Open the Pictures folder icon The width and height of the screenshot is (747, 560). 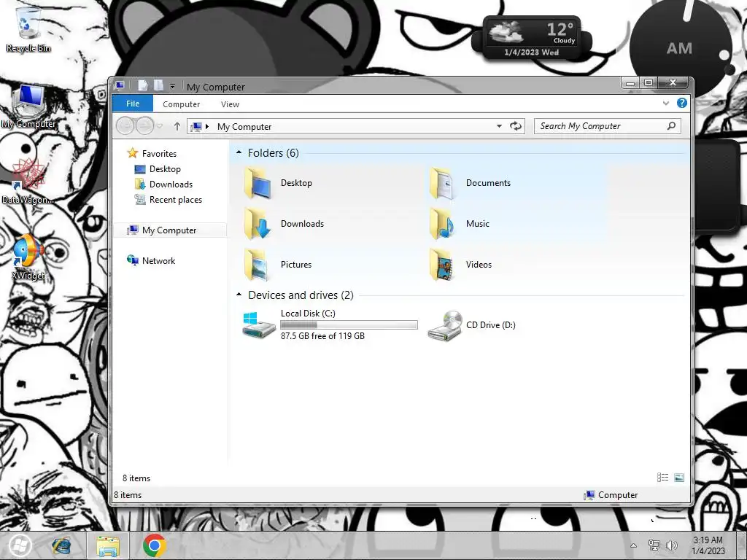[258, 265]
